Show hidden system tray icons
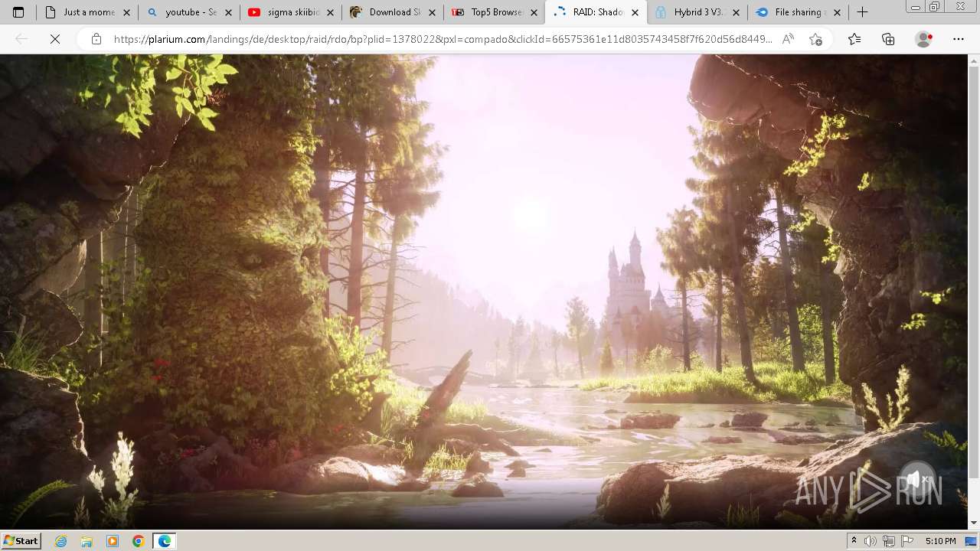Image resolution: width=980 pixels, height=551 pixels. (x=854, y=541)
